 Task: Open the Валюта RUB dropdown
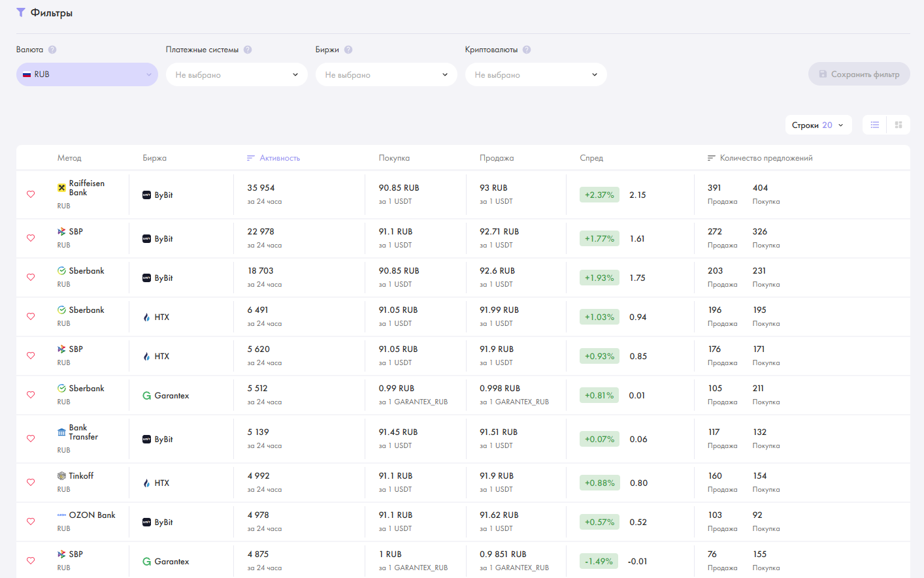[x=87, y=74]
